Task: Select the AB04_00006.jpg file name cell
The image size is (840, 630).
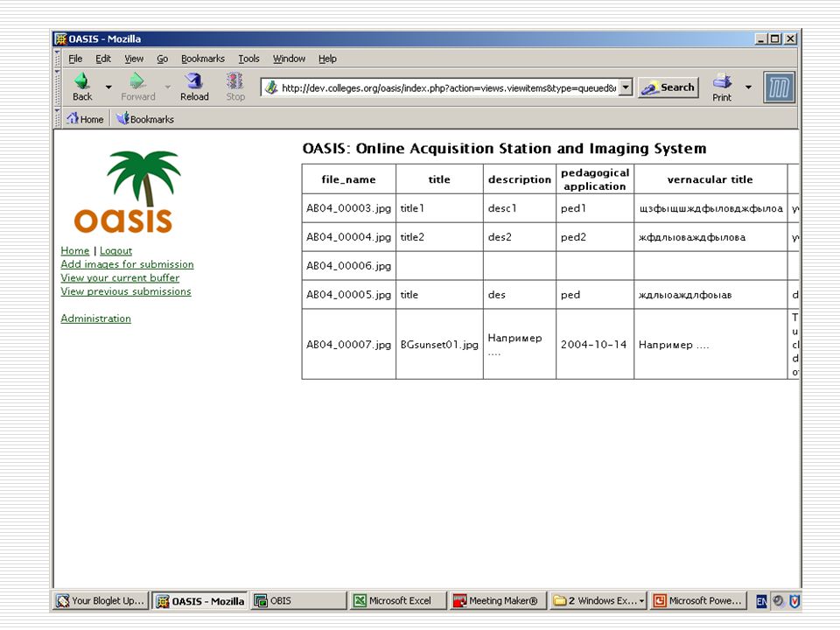Action: coord(349,266)
